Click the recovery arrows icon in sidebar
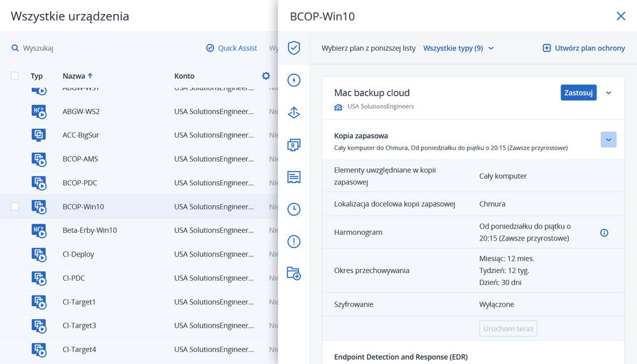 tap(294, 113)
